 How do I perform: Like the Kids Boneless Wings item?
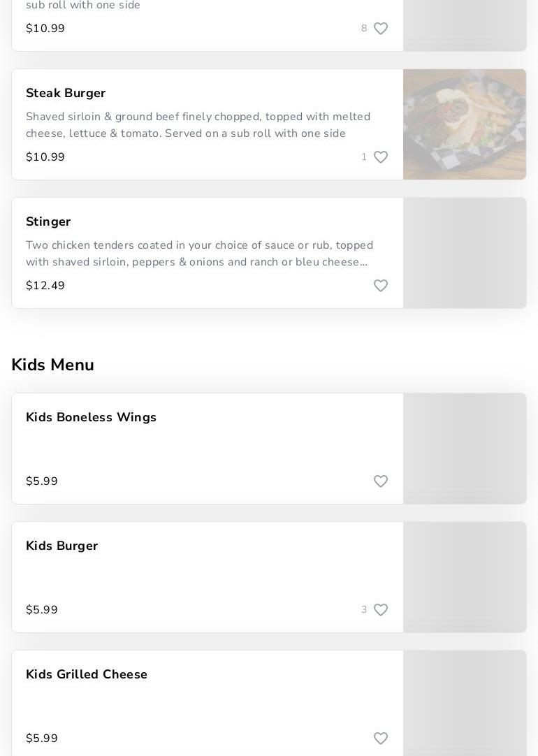click(x=381, y=481)
